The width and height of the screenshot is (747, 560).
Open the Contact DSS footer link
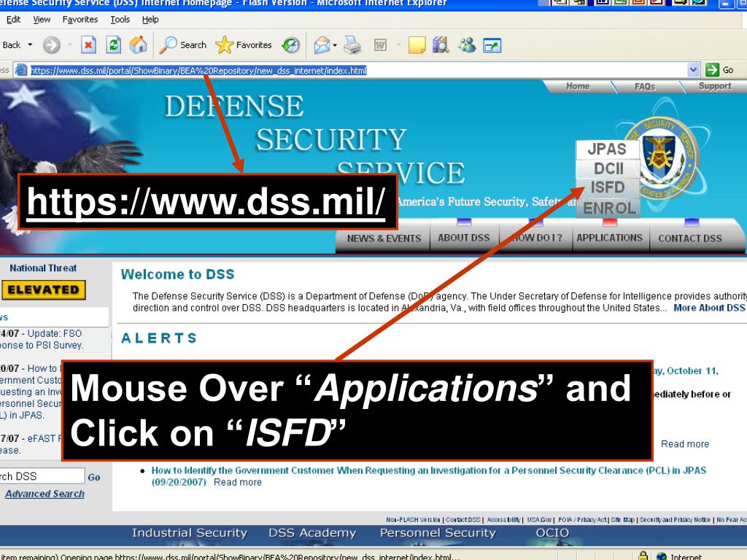tap(463, 520)
